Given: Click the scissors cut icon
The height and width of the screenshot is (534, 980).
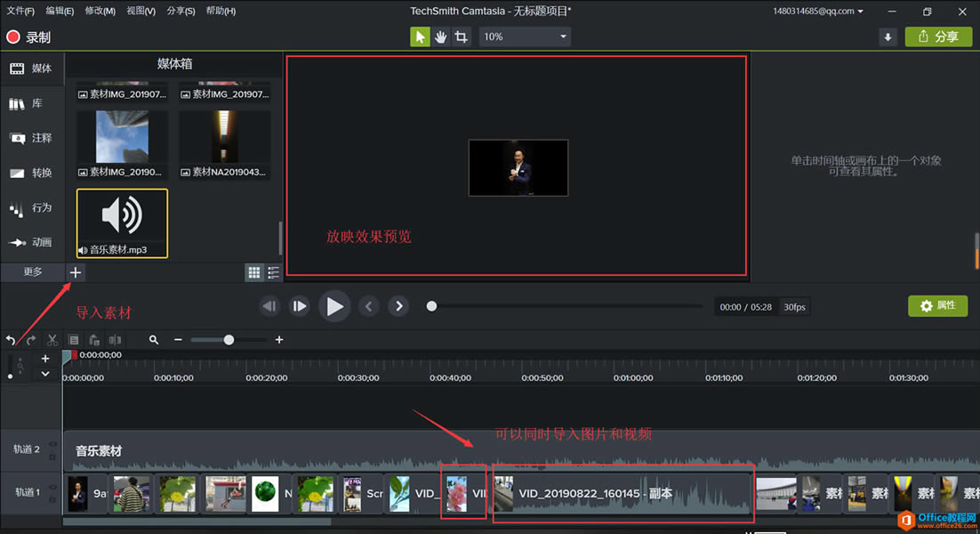Looking at the screenshot, I should click(52, 340).
